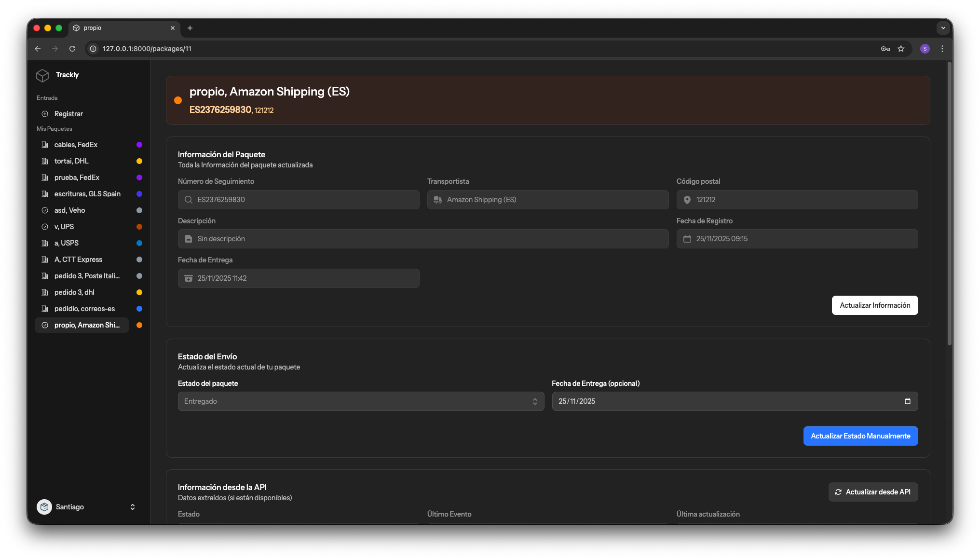
Task: Click the location pin icon in Código postal
Action: point(687,200)
